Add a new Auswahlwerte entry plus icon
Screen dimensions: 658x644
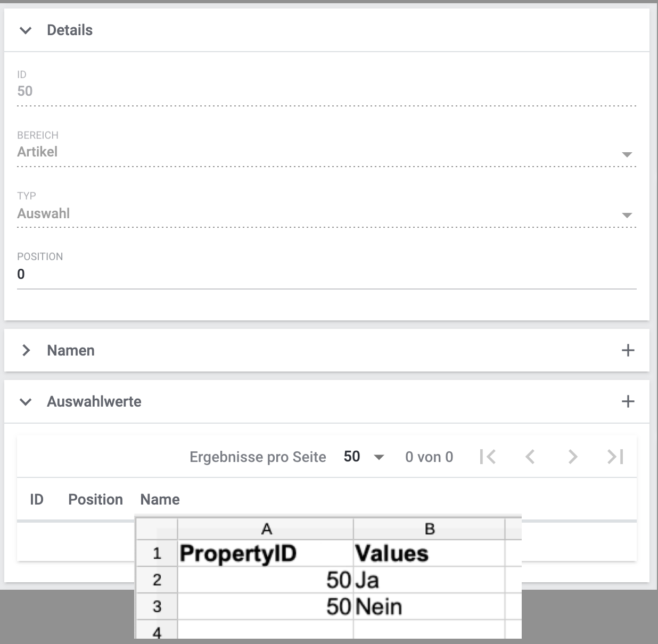(x=628, y=401)
